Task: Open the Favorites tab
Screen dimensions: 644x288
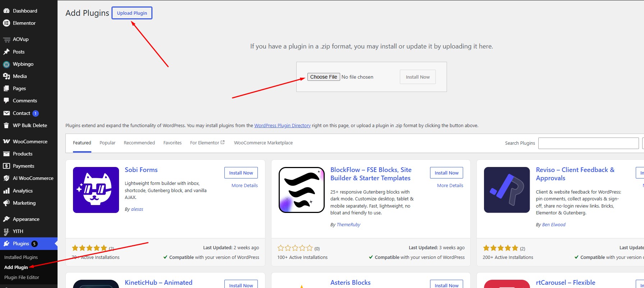Action: 173,143
